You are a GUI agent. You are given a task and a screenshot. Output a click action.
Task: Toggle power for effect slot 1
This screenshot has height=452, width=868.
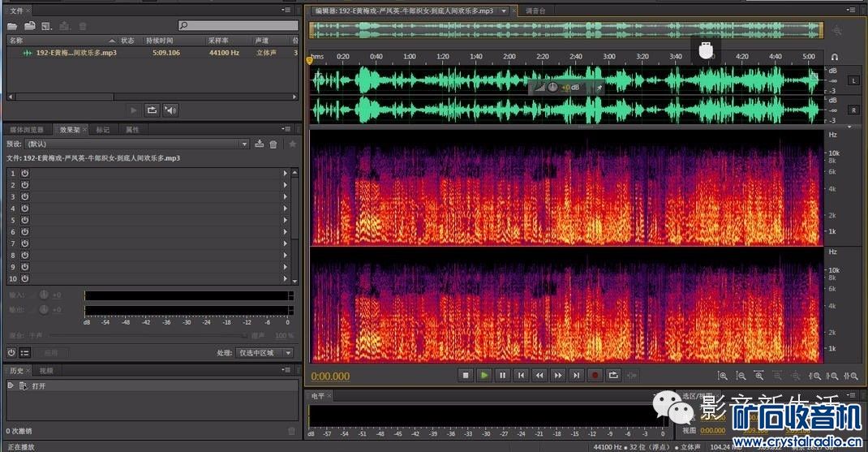[x=24, y=173]
